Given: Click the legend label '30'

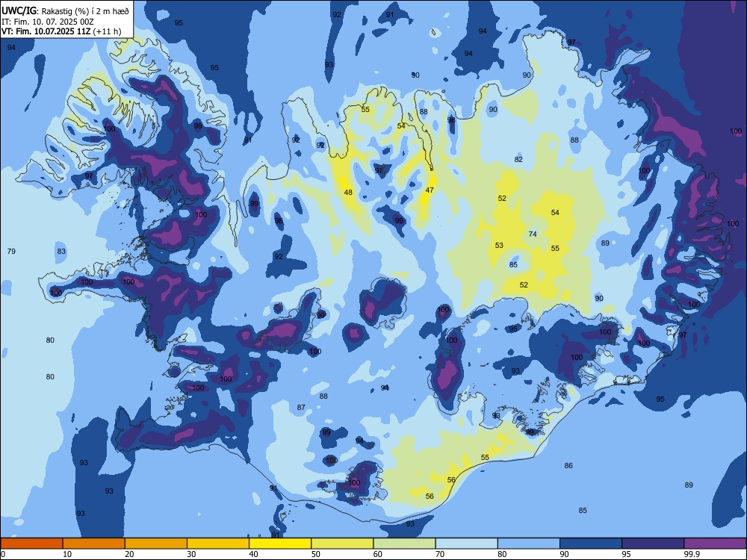Looking at the screenshot, I should tap(191, 554).
